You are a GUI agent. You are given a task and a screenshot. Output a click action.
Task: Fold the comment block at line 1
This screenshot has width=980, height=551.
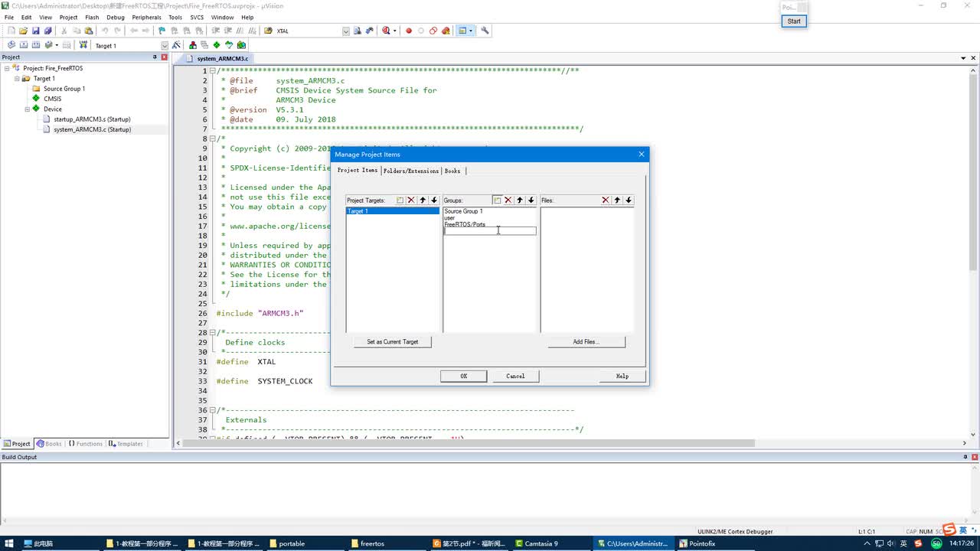(x=213, y=70)
